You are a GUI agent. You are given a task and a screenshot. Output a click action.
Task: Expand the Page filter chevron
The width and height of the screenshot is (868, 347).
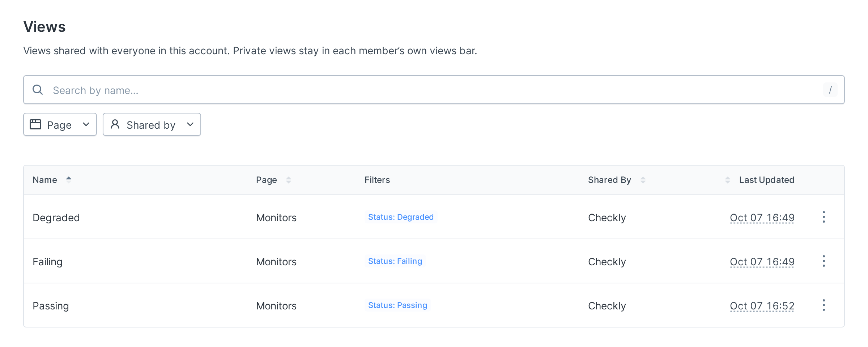[86, 124]
